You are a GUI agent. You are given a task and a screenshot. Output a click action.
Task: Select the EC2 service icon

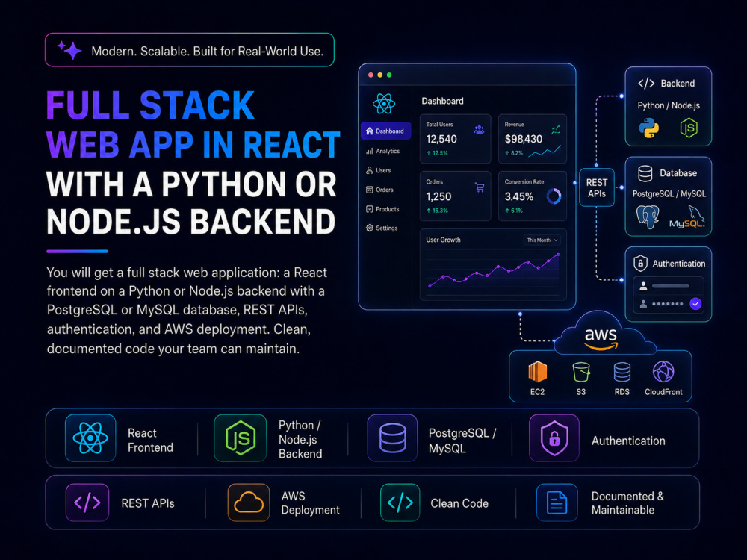coord(537,372)
